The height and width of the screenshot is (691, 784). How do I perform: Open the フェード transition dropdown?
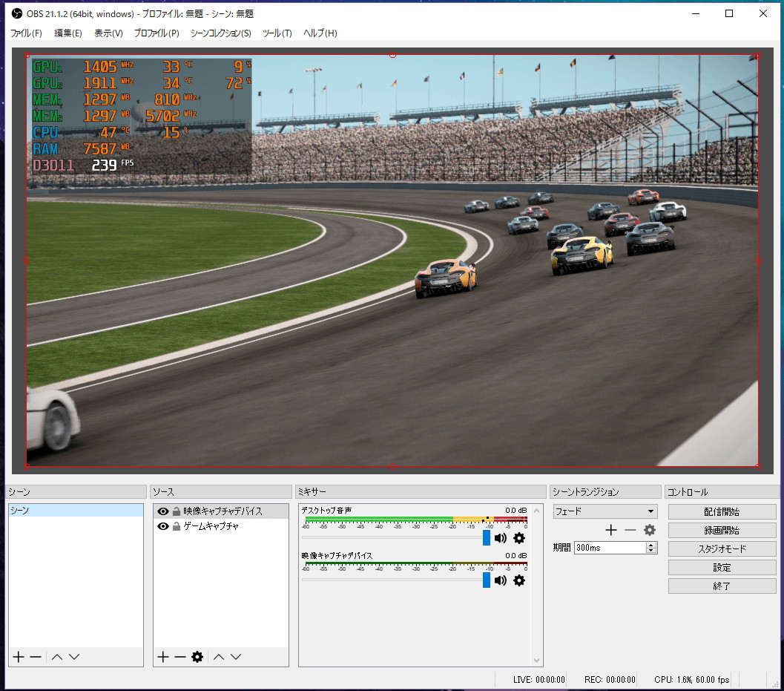click(x=605, y=511)
